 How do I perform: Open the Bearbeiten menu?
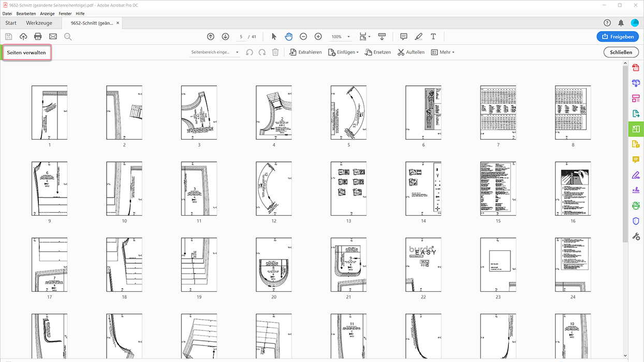click(26, 13)
